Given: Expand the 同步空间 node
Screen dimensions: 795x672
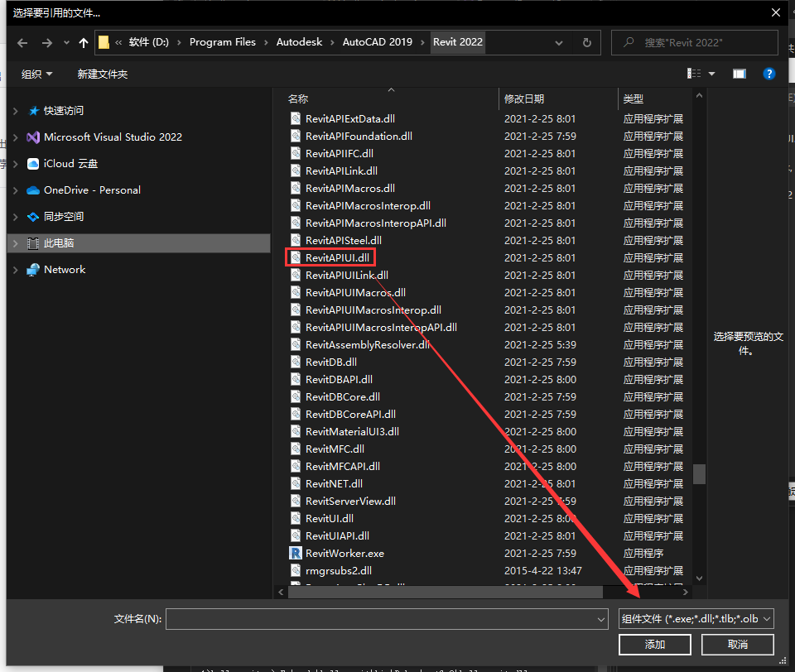Looking at the screenshot, I should 15,216.
